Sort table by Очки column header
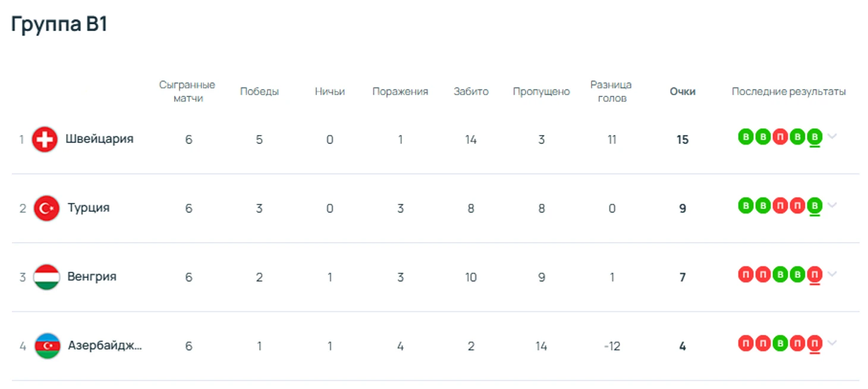The image size is (868, 389). click(683, 92)
